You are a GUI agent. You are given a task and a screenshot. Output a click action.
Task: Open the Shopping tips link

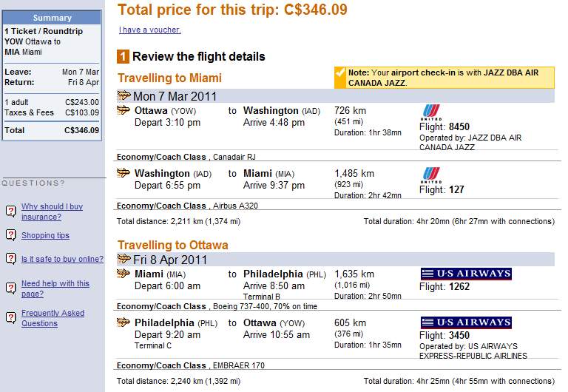[45, 235]
